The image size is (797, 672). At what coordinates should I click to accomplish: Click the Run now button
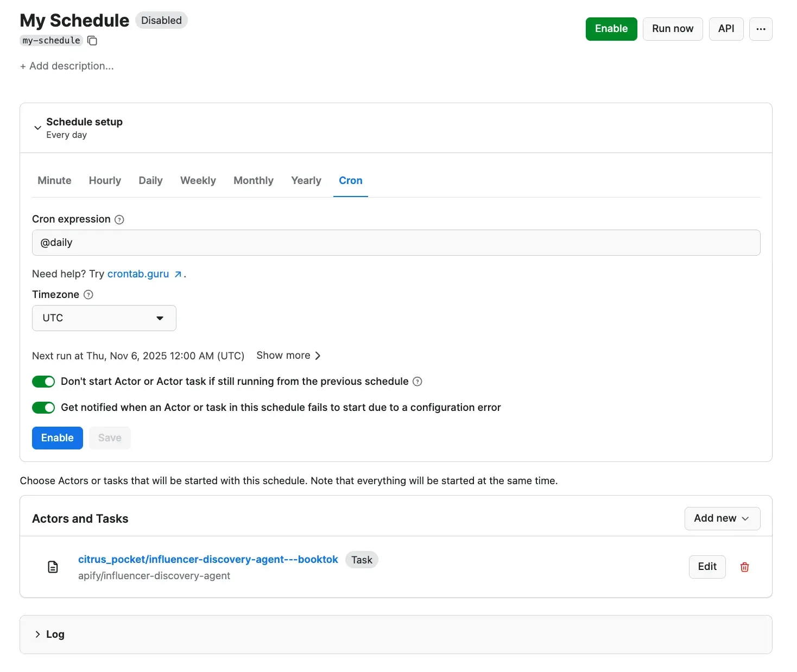point(673,29)
